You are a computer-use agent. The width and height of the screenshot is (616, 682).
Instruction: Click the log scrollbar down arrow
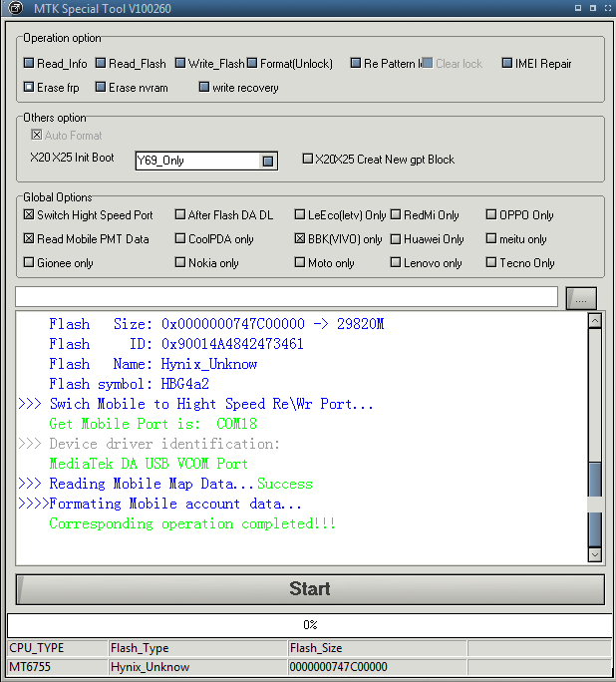tap(595, 554)
